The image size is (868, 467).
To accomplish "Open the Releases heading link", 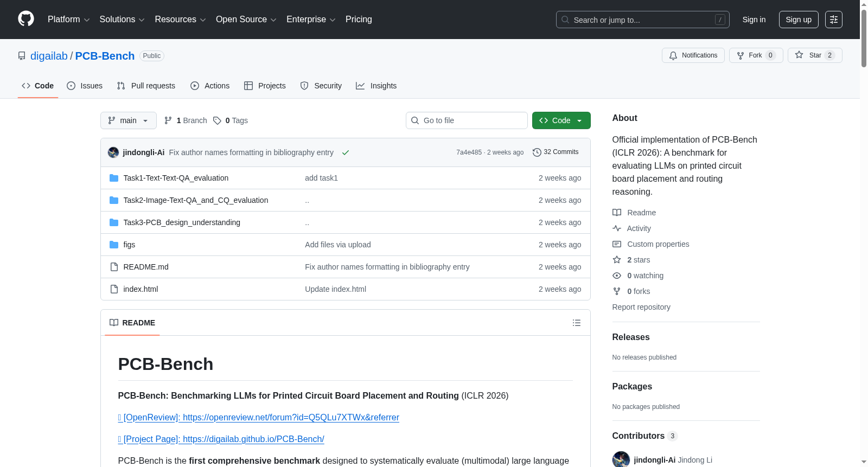I will [x=631, y=337].
